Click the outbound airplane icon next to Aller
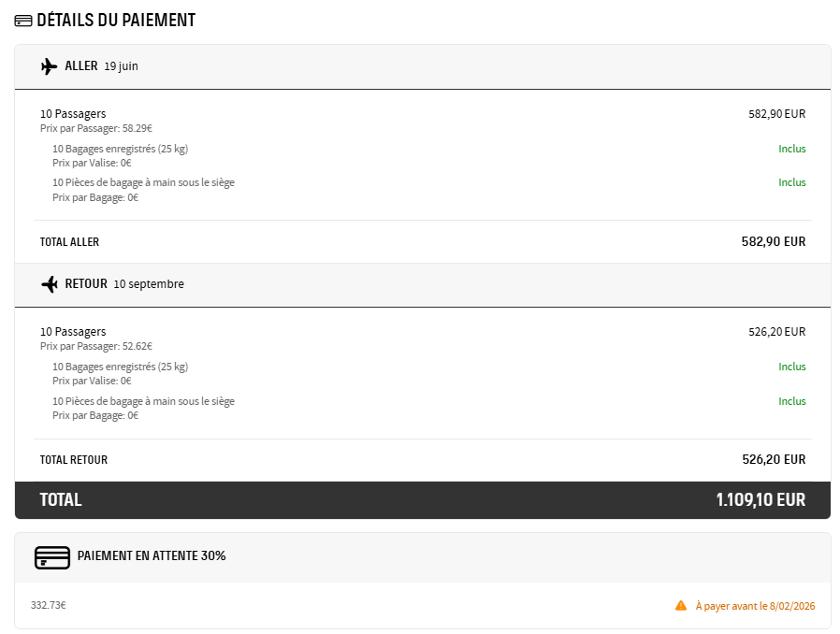This screenshot has height=634, width=840. click(x=50, y=66)
